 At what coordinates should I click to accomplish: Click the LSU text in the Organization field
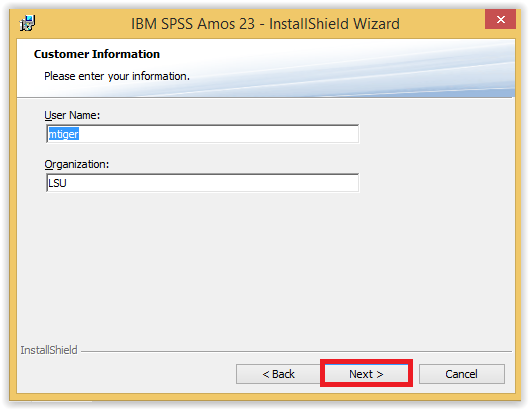click(57, 183)
